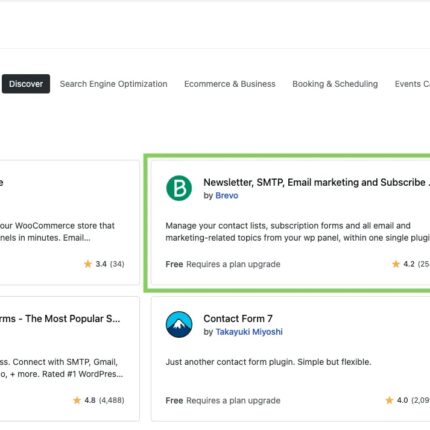Open the Newsletter, SMTP, Email marketing plugin title

(317, 182)
